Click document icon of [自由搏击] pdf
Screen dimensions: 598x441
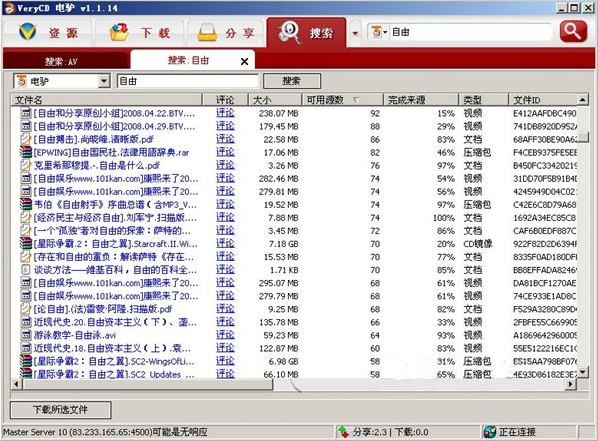click(26, 139)
